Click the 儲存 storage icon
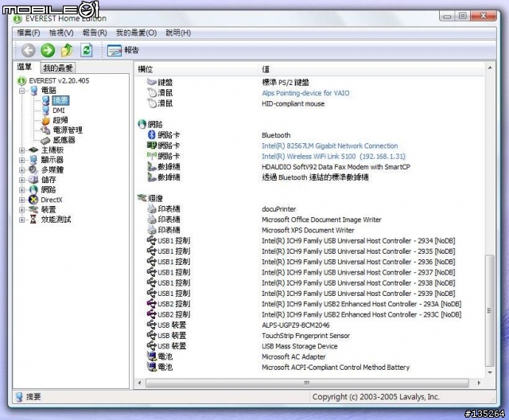 pos(33,180)
